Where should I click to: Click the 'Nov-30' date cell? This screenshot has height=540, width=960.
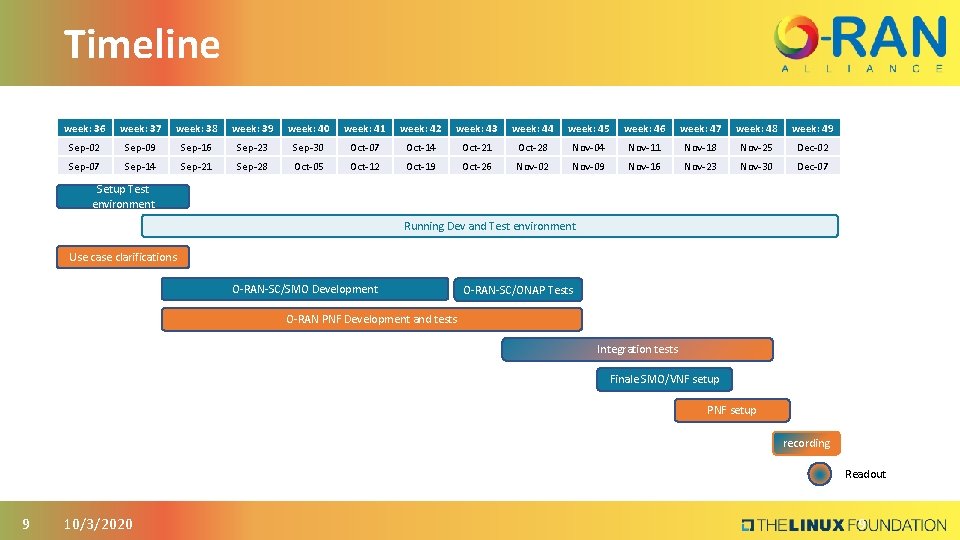click(x=757, y=166)
